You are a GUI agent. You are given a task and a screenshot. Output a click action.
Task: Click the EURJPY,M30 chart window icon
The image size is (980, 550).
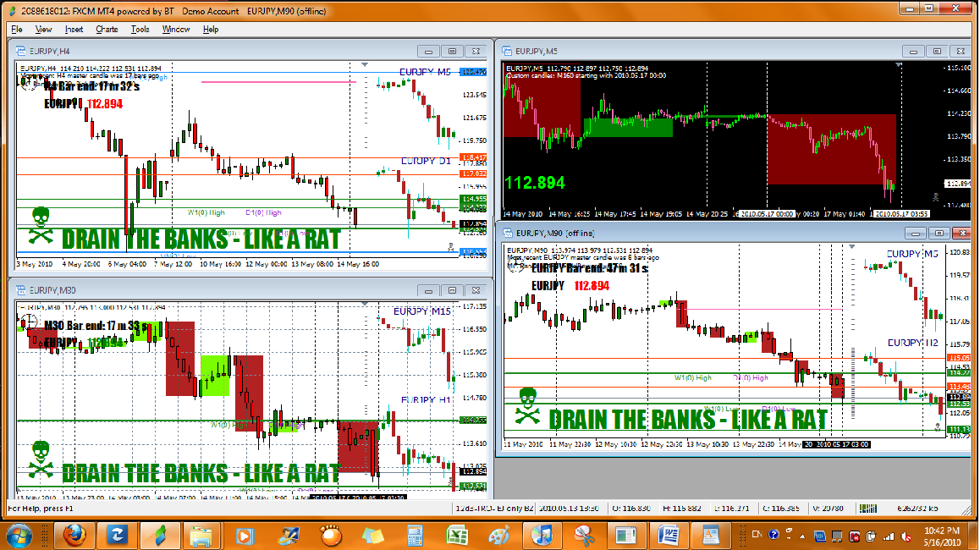click(20, 290)
